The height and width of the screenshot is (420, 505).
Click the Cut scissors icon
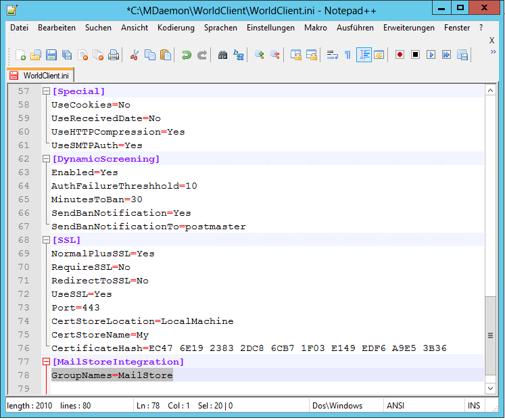(135, 55)
